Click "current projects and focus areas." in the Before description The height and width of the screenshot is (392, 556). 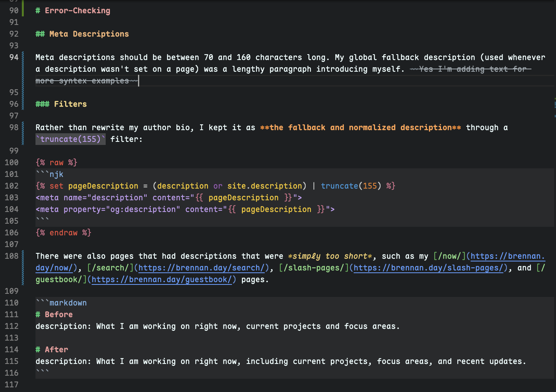click(x=323, y=326)
